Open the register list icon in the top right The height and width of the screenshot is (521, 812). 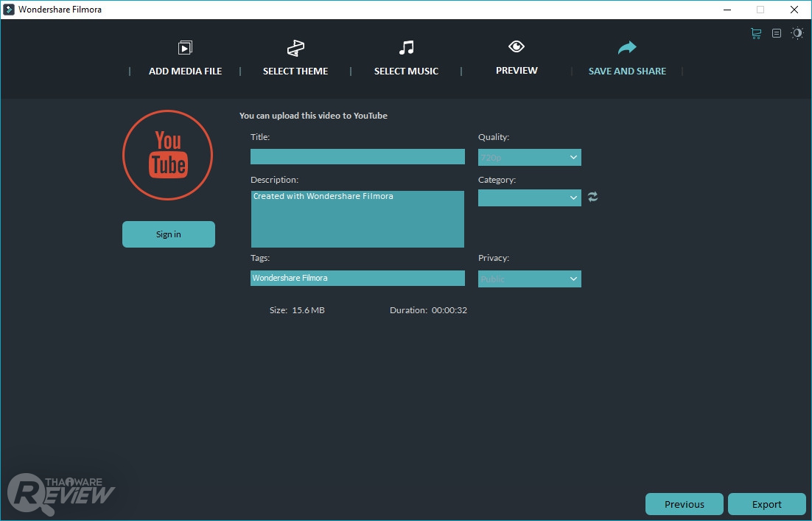pos(777,33)
